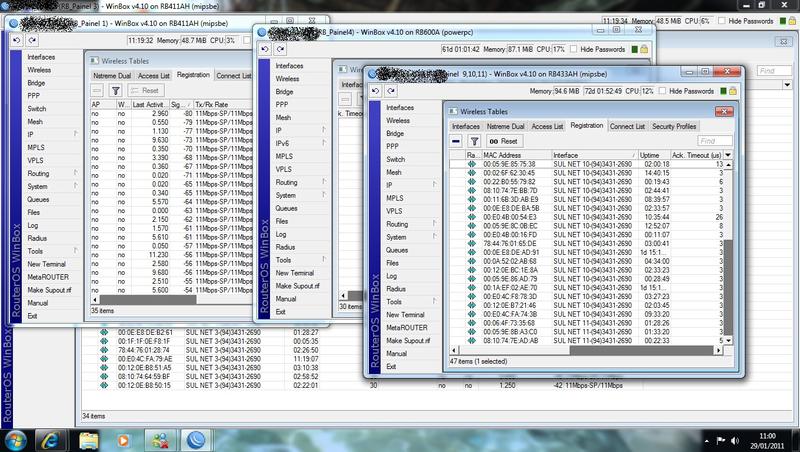
Task: Launch Internet Explorer from the taskbar
Action: coord(50,440)
